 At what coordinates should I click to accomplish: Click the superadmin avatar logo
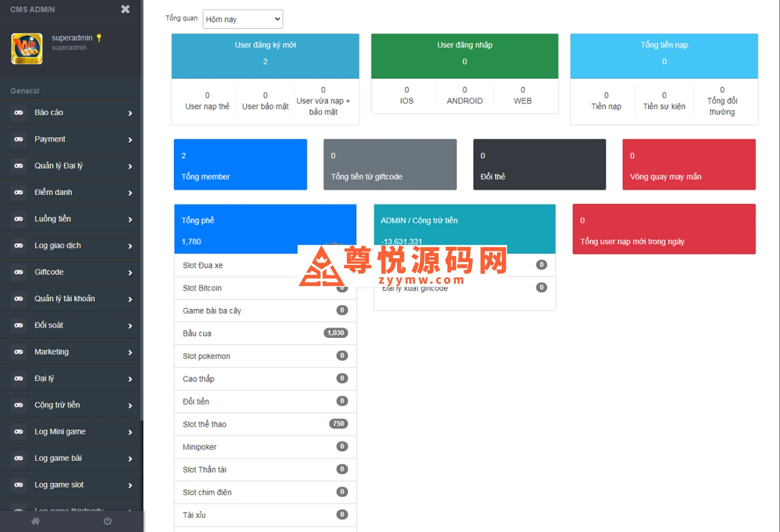click(x=27, y=48)
